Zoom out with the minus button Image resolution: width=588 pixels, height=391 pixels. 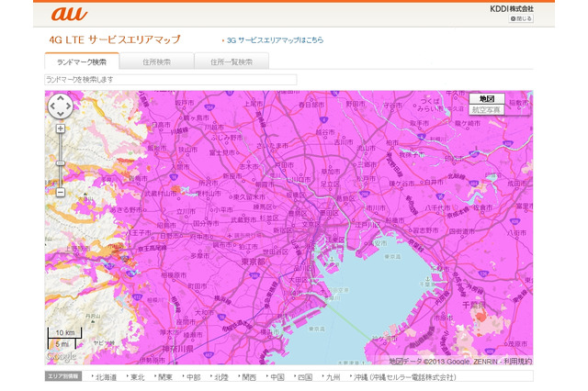[x=61, y=192]
